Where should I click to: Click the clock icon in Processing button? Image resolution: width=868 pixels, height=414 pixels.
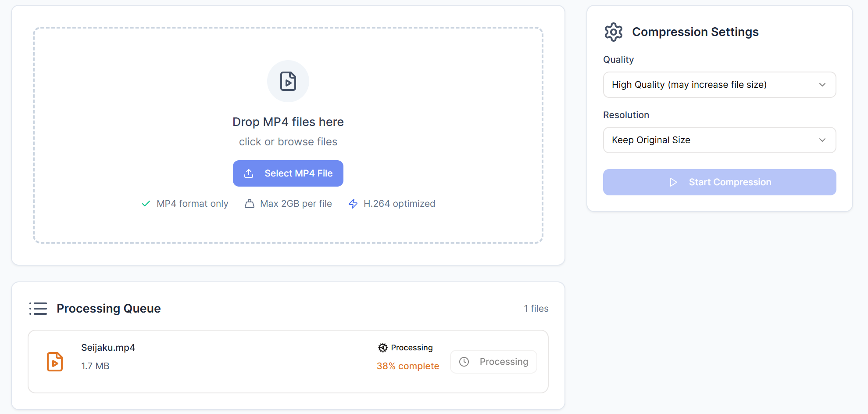point(464,362)
